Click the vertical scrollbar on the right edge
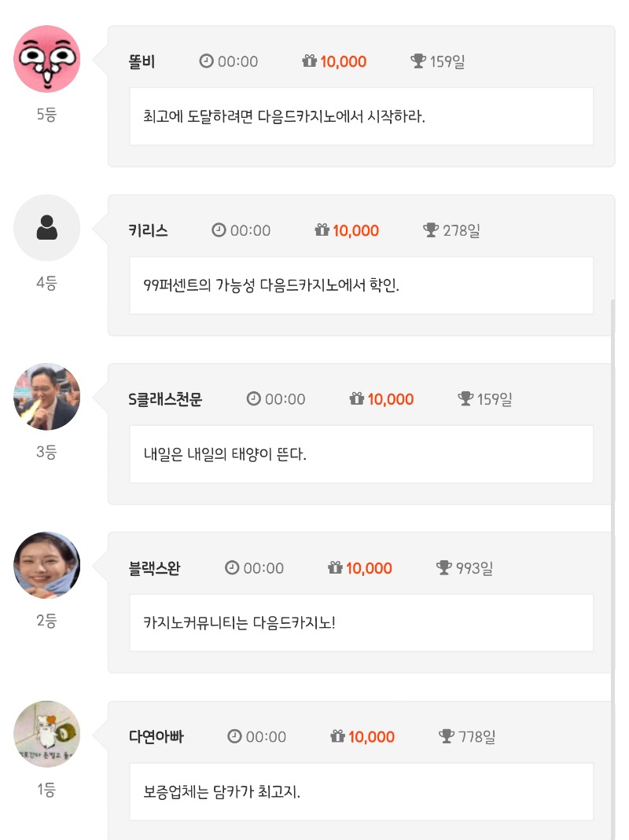 (x=613, y=568)
